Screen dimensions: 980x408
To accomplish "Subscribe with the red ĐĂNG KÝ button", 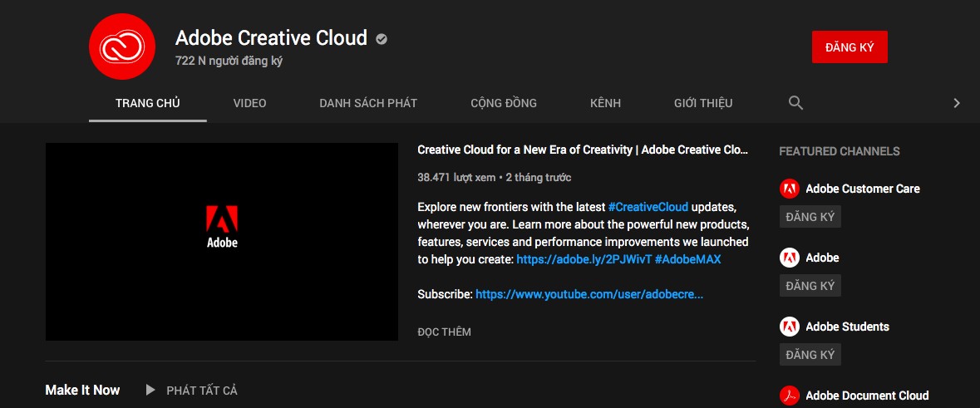I will point(849,47).
